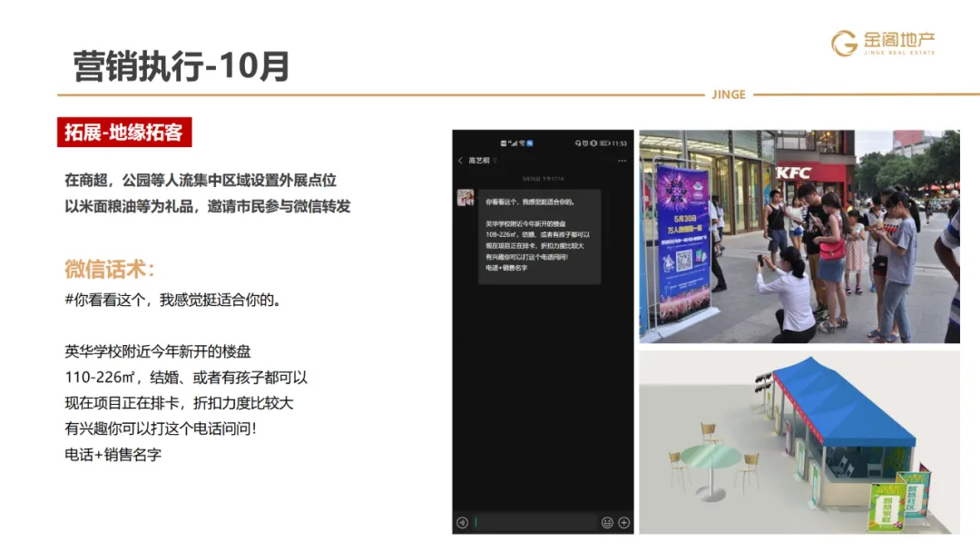The width and height of the screenshot is (980, 552).
Task: Tap the Wi-Fi icon in the status bar
Action: [523, 143]
